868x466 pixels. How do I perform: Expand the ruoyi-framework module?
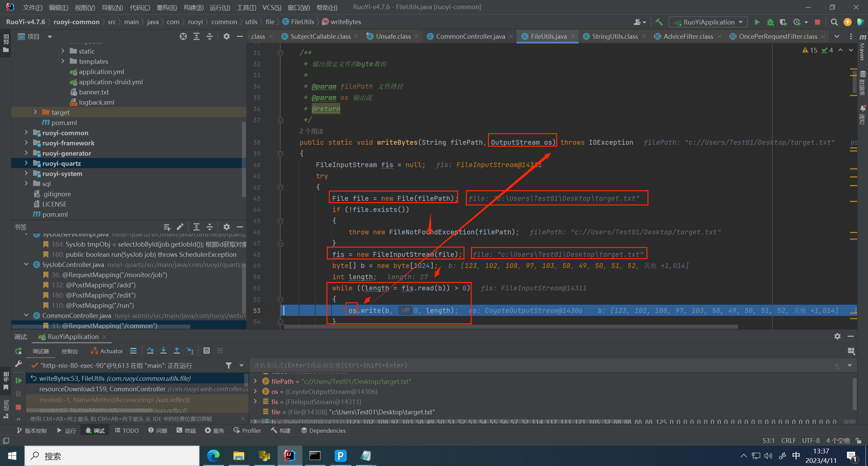[26, 143]
